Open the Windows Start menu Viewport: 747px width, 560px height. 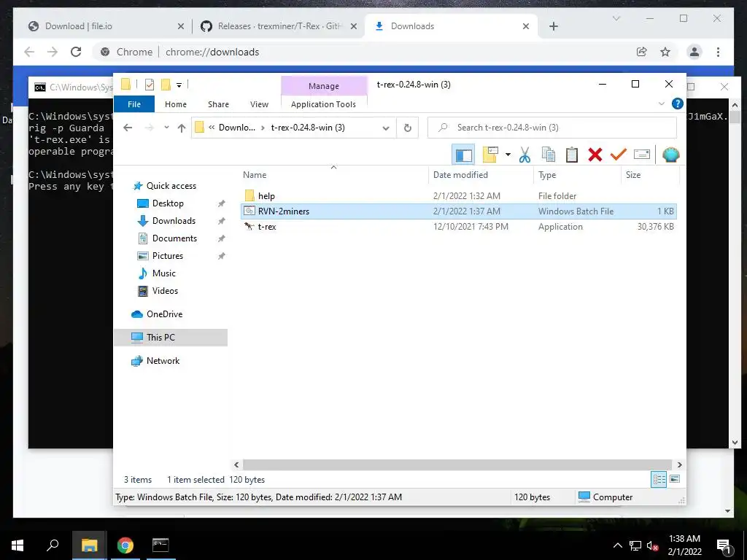pos(18,545)
